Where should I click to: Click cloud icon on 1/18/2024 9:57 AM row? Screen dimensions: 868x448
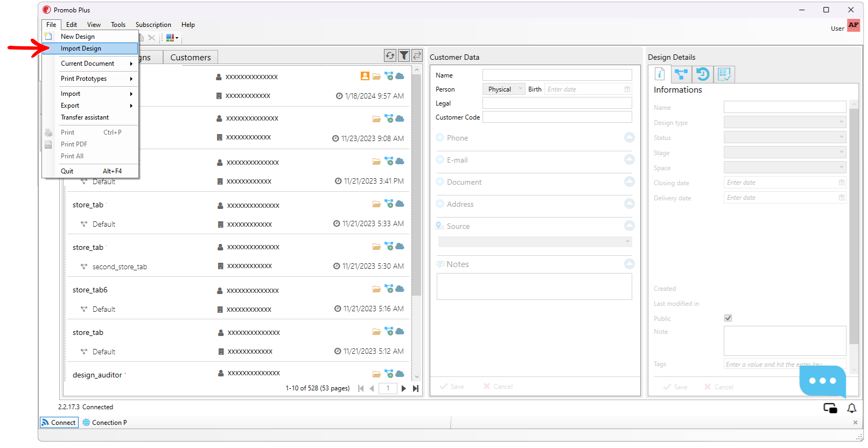pos(400,76)
